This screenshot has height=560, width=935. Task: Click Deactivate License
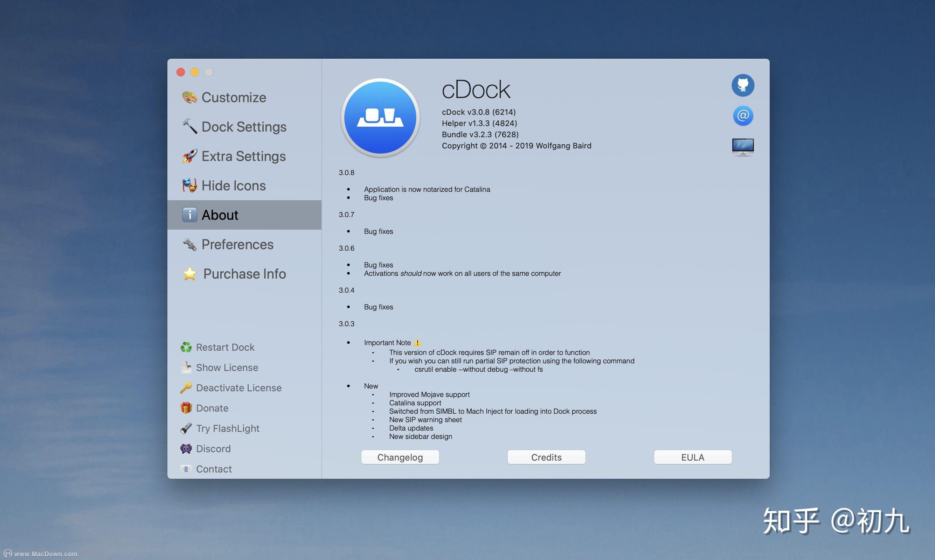point(239,388)
